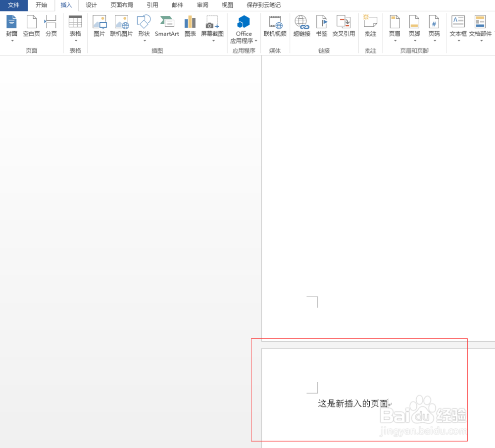The image size is (495, 448).
Task: Open the 保存到云笔记 tab
Action: point(264,5)
